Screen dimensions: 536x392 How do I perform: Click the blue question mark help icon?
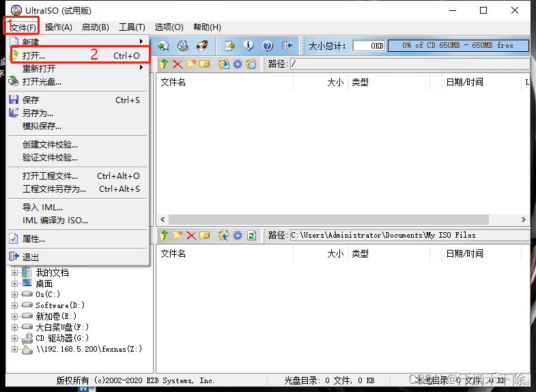[268, 46]
